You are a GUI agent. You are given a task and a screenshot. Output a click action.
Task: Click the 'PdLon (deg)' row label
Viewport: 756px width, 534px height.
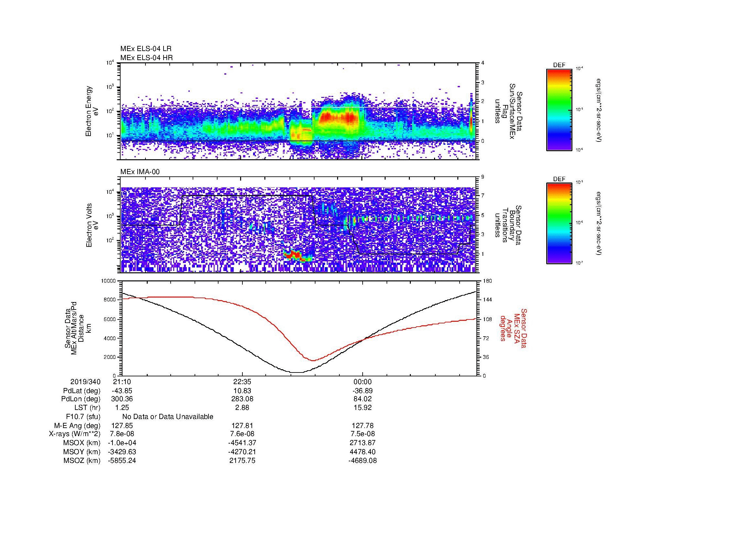click(81, 399)
